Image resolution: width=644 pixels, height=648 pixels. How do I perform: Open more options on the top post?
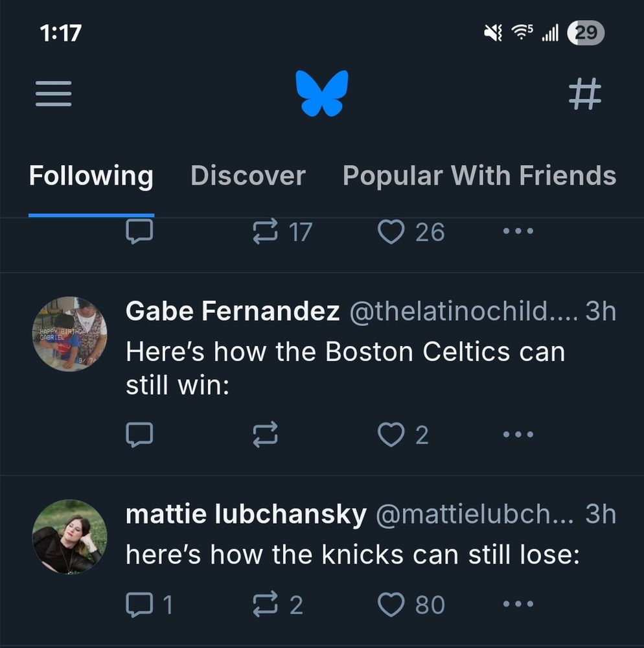click(x=518, y=231)
